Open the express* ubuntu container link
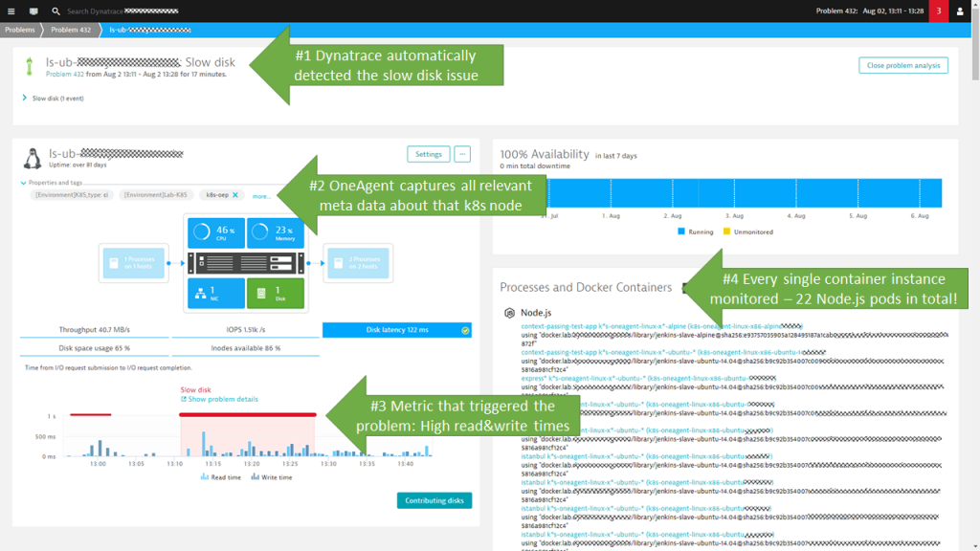 pyautogui.click(x=648, y=379)
